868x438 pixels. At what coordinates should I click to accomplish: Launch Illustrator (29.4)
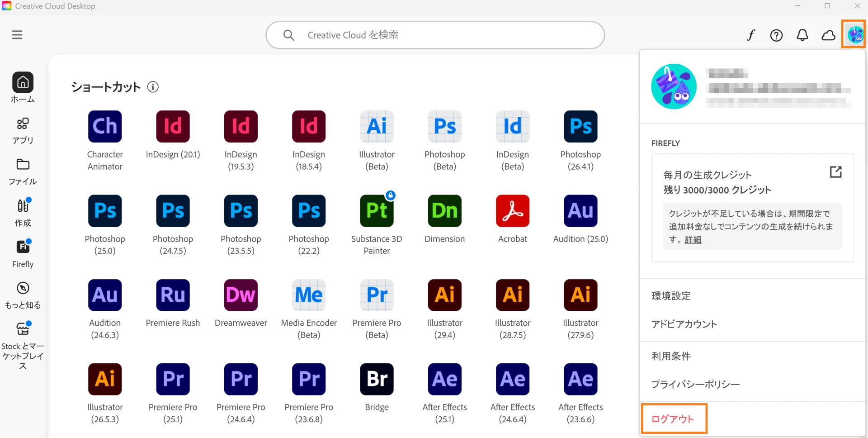(445, 295)
